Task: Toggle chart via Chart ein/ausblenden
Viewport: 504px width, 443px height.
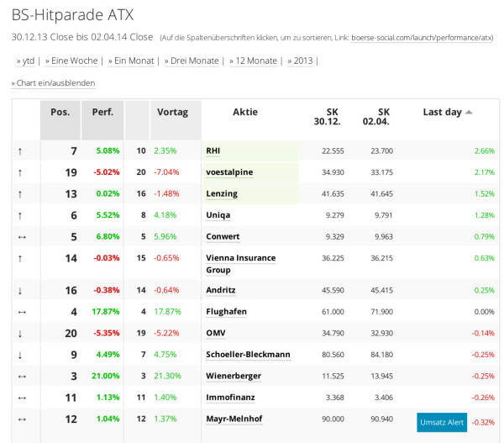Action: click(x=55, y=83)
